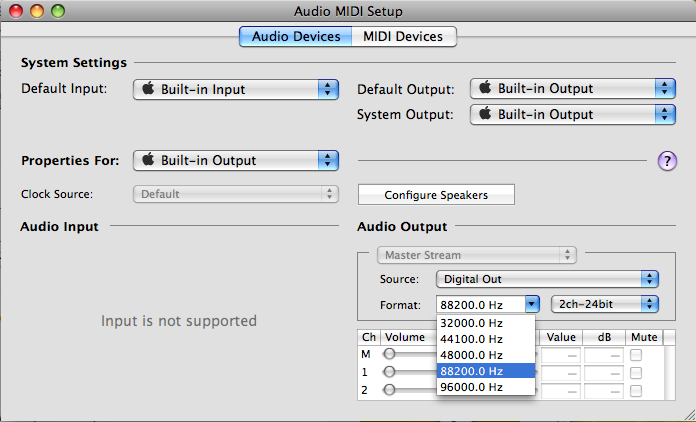Click the purple help question mark icon
The image size is (696, 422).
[x=668, y=161]
